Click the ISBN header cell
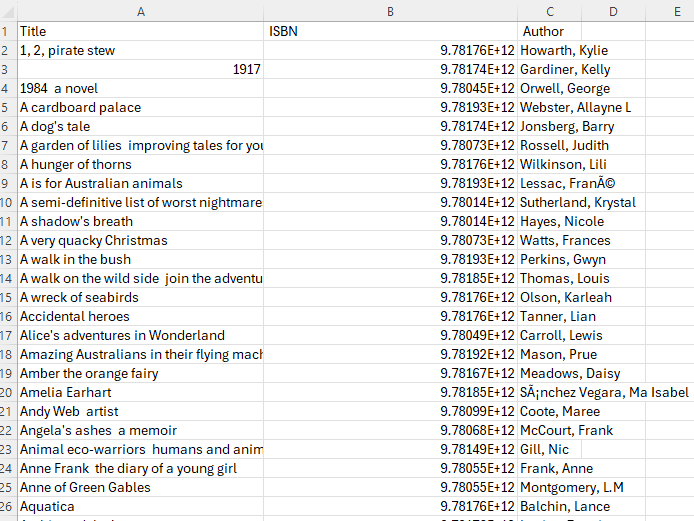The width and height of the screenshot is (694, 521). pyautogui.click(x=390, y=31)
